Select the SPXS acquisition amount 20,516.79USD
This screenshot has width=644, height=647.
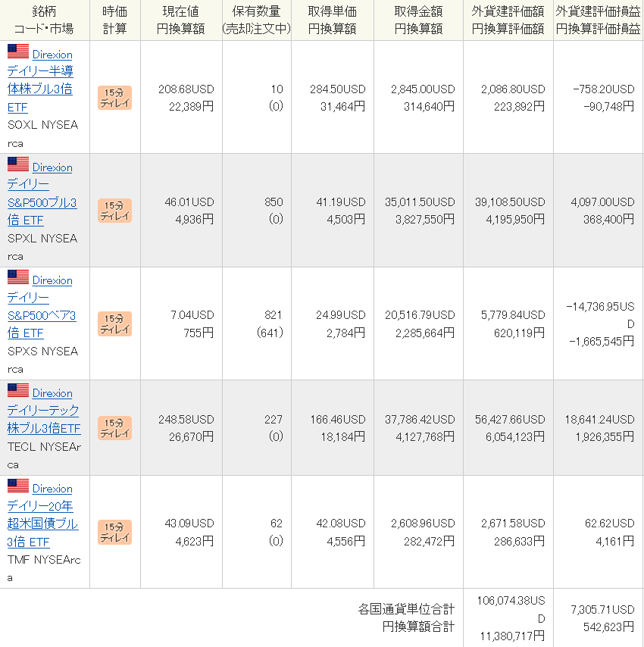coord(420,315)
